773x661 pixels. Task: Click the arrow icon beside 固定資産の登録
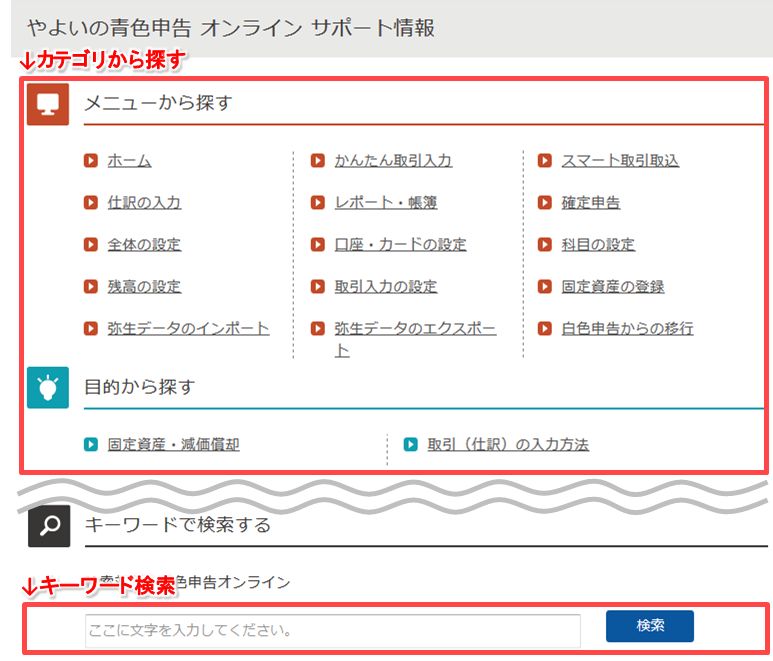click(x=545, y=286)
